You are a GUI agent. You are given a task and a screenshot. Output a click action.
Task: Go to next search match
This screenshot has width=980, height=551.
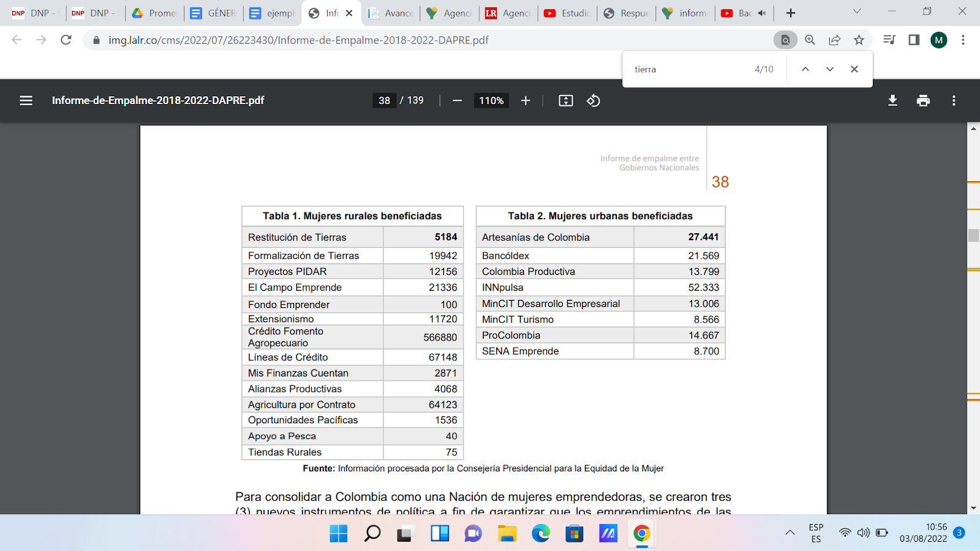830,69
